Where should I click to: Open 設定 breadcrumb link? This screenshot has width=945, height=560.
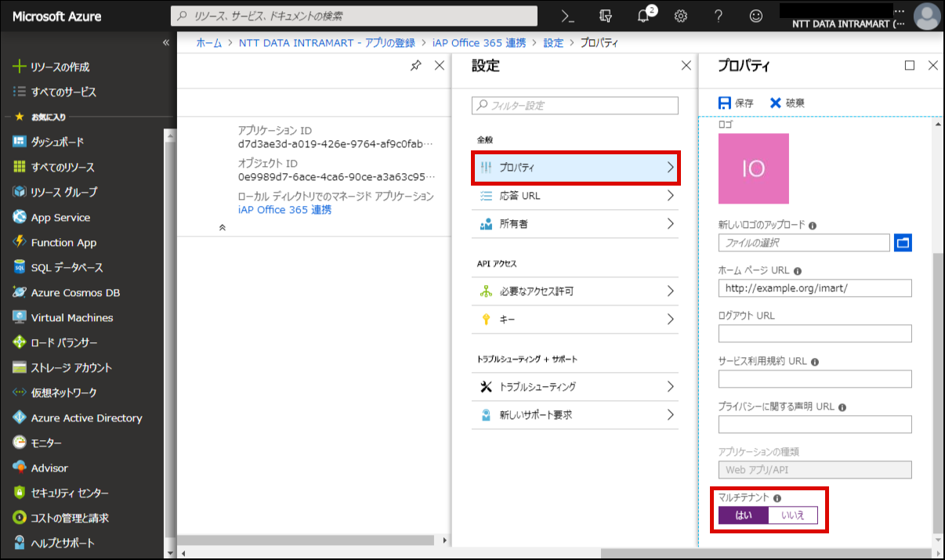click(x=553, y=42)
